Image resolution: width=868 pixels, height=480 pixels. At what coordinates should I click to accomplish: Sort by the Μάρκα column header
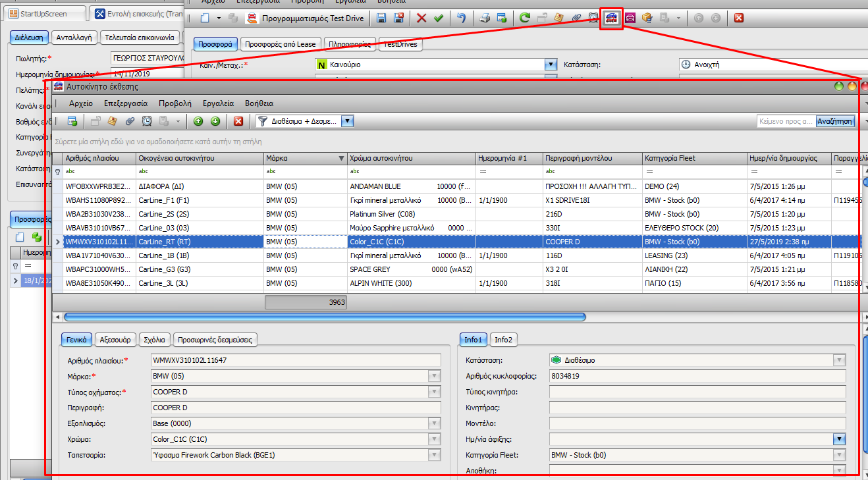pyautogui.click(x=304, y=158)
